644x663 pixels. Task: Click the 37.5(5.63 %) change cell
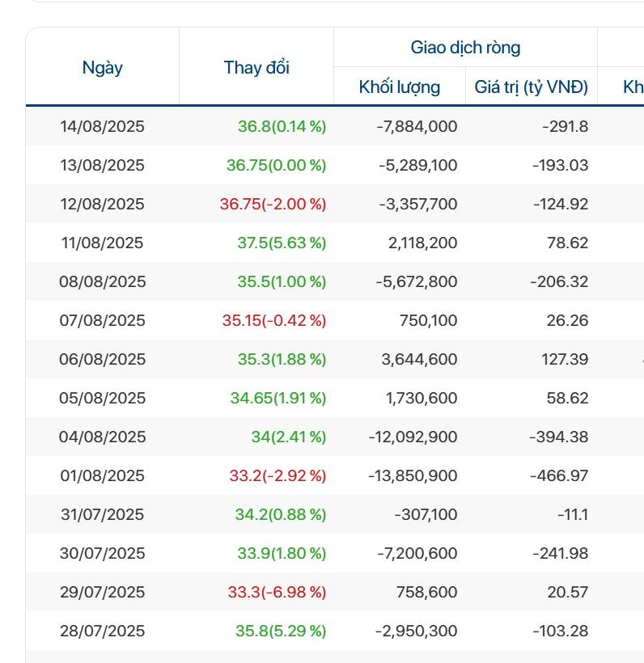[x=282, y=243]
